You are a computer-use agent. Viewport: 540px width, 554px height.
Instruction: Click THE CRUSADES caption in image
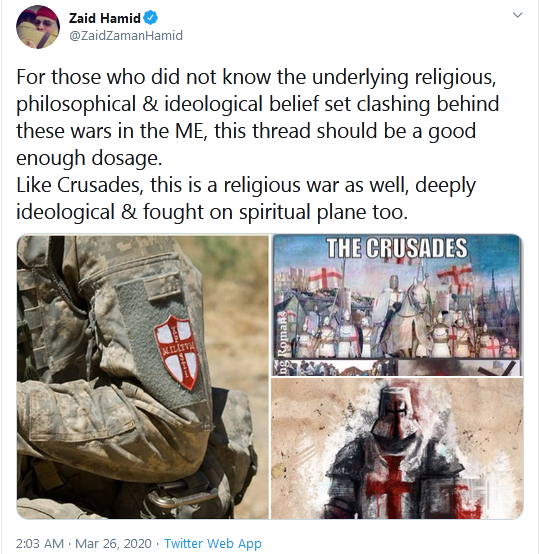397,247
